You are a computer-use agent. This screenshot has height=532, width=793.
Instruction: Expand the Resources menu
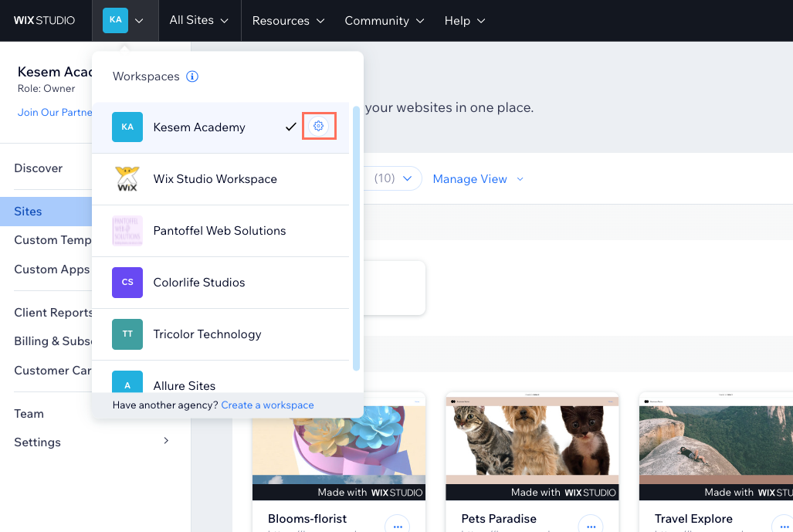288,21
